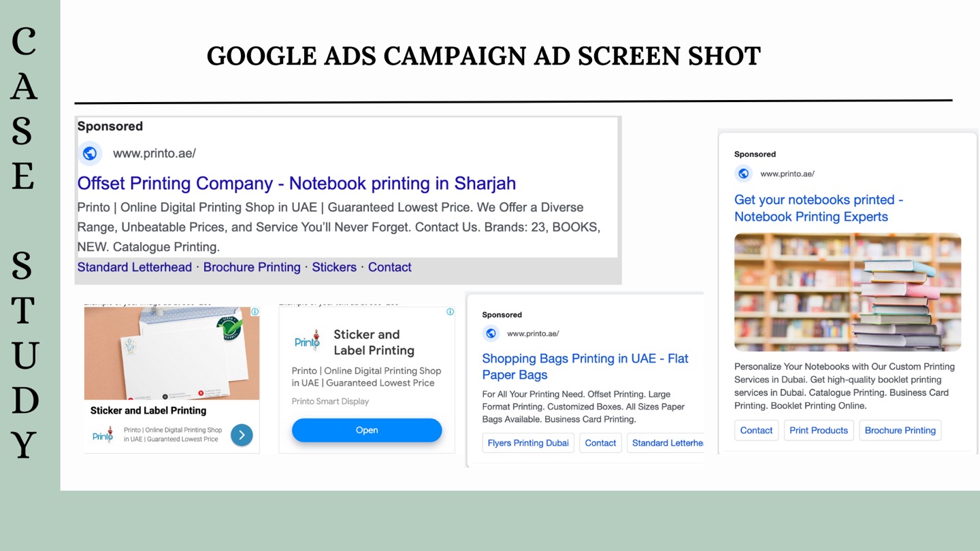Screen dimensions: 980x551
Task: Click the stacked books image
Action: click(x=848, y=292)
